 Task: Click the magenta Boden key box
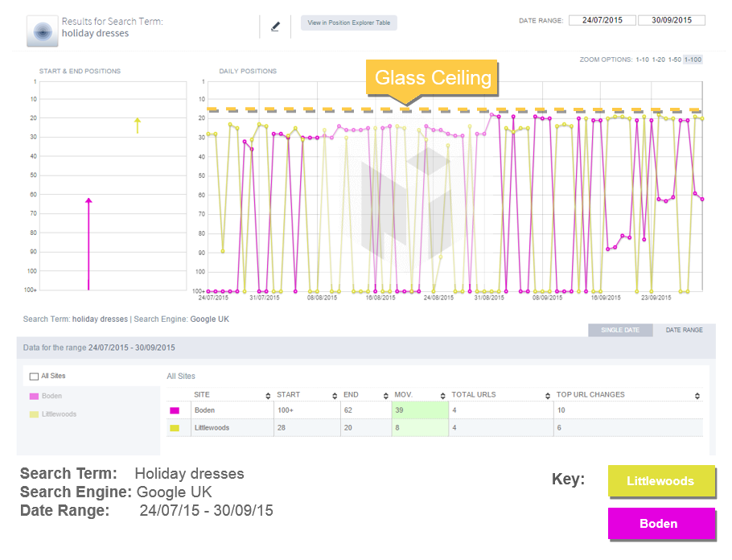[661, 524]
